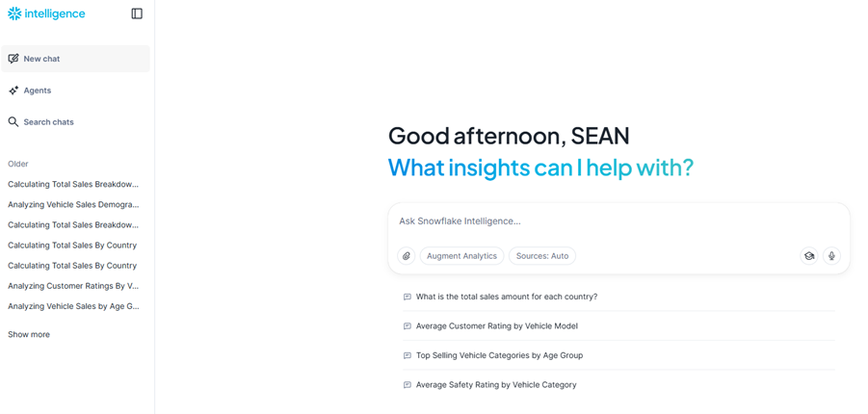The height and width of the screenshot is (414, 868).
Task: Open the Augment Analytics agent selector
Action: point(461,256)
